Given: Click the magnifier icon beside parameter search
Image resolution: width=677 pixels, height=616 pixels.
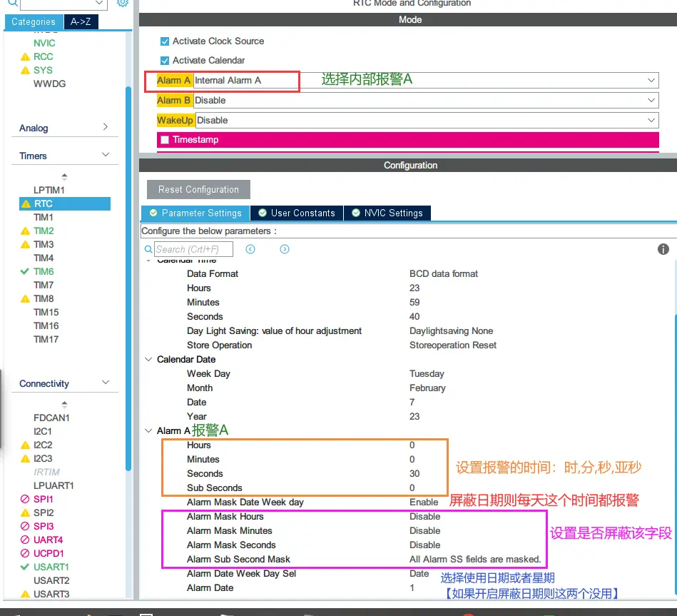Looking at the screenshot, I should point(148,249).
